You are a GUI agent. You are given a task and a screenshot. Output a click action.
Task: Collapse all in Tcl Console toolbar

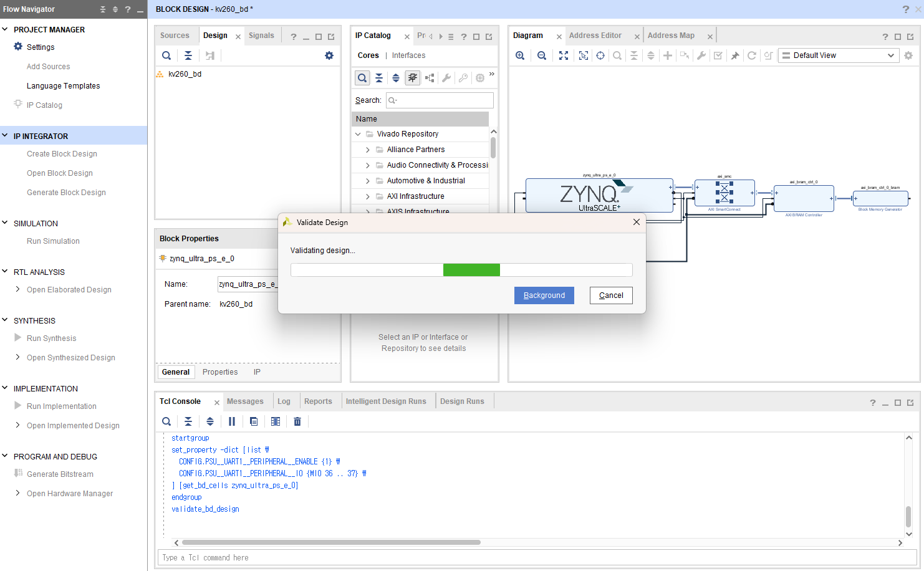188,421
